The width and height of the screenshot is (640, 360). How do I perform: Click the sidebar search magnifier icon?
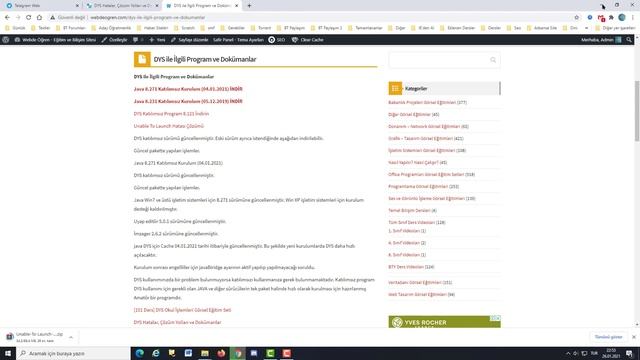pyautogui.click(x=493, y=60)
